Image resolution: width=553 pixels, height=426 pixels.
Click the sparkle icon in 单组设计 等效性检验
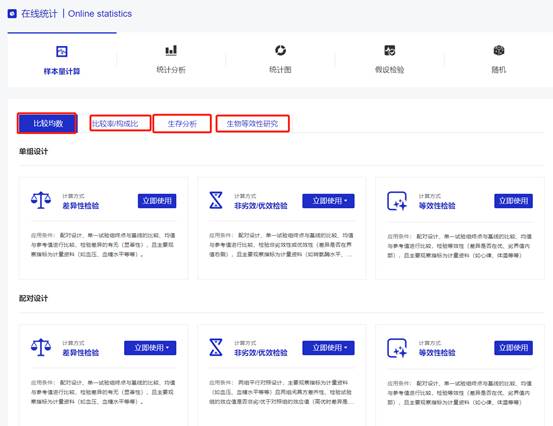397,201
